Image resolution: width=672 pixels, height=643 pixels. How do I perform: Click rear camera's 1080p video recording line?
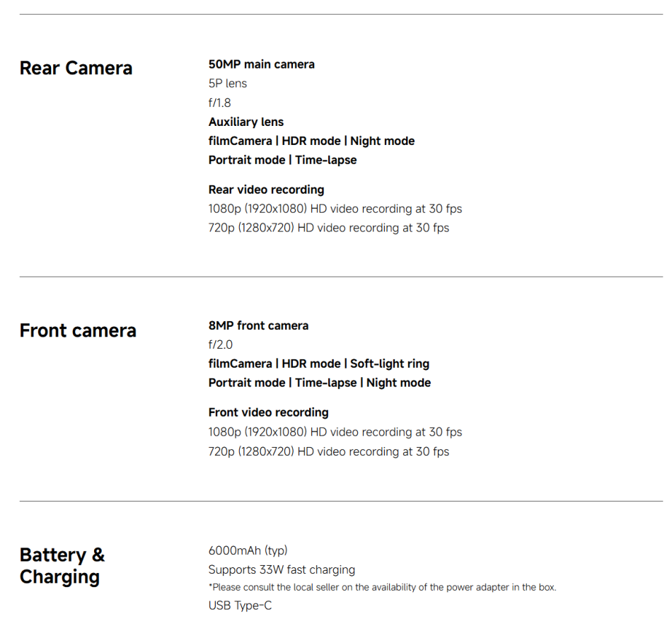(335, 209)
